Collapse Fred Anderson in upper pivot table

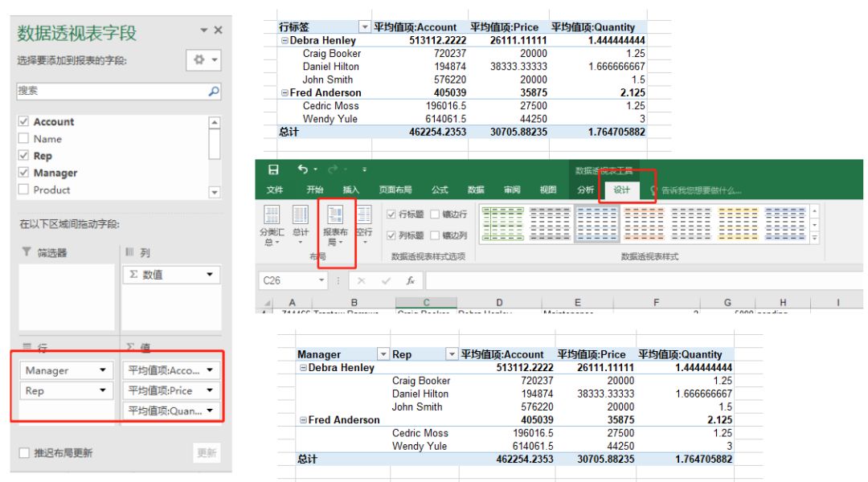[x=285, y=93]
